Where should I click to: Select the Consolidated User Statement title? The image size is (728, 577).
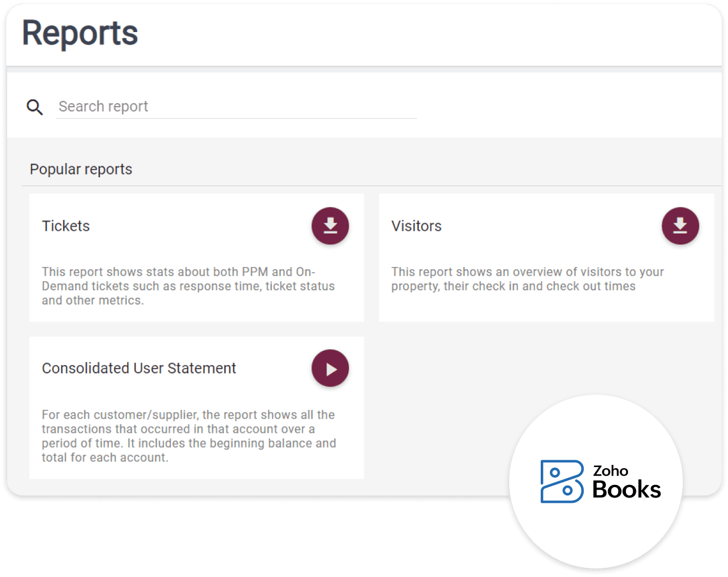click(x=139, y=368)
